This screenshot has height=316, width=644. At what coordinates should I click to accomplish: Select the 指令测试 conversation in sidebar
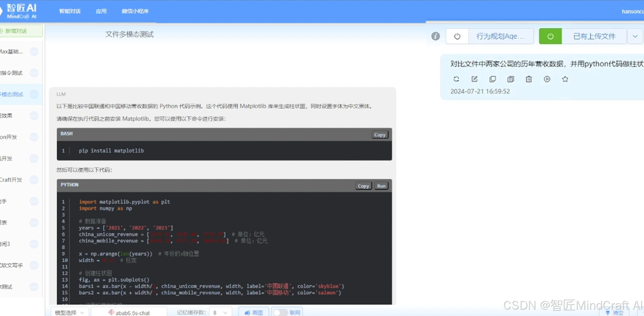(x=11, y=73)
